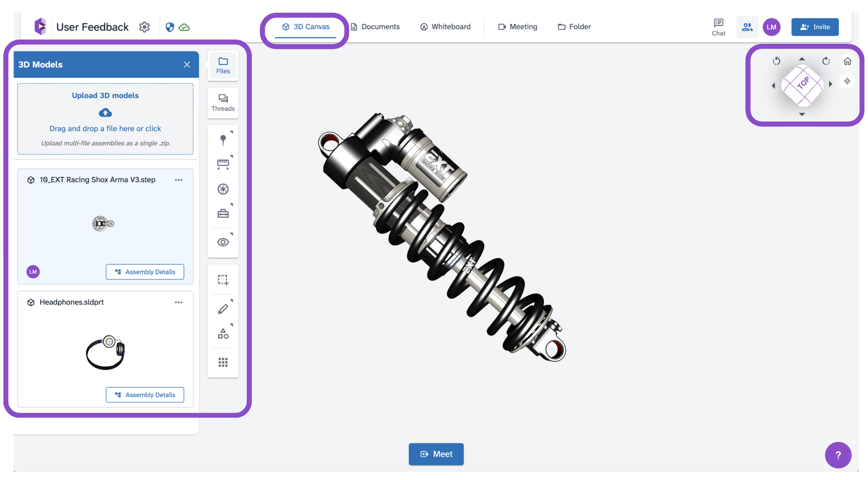The width and height of the screenshot is (868, 480).
Task: Toggle the Files panel
Action: click(x=223, y=65)
